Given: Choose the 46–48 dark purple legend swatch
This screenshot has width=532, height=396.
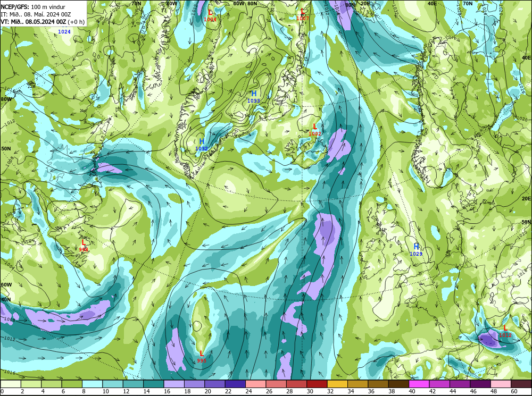Looking at the screenshot, I should (480, 384).
